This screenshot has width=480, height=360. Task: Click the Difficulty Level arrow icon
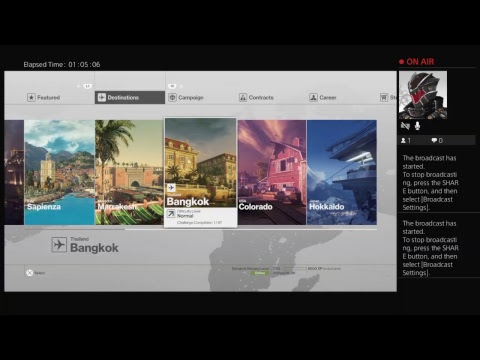click(171, 213)
